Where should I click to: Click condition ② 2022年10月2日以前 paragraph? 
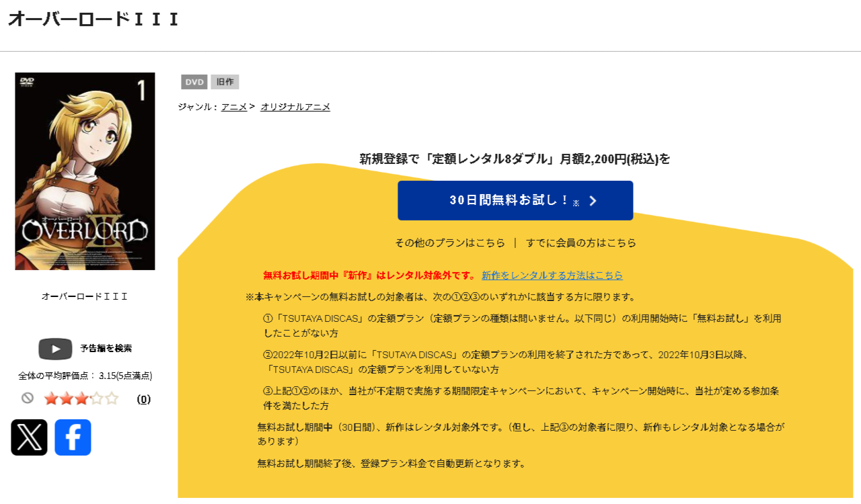pyautogui.click(x=507, y=362)
